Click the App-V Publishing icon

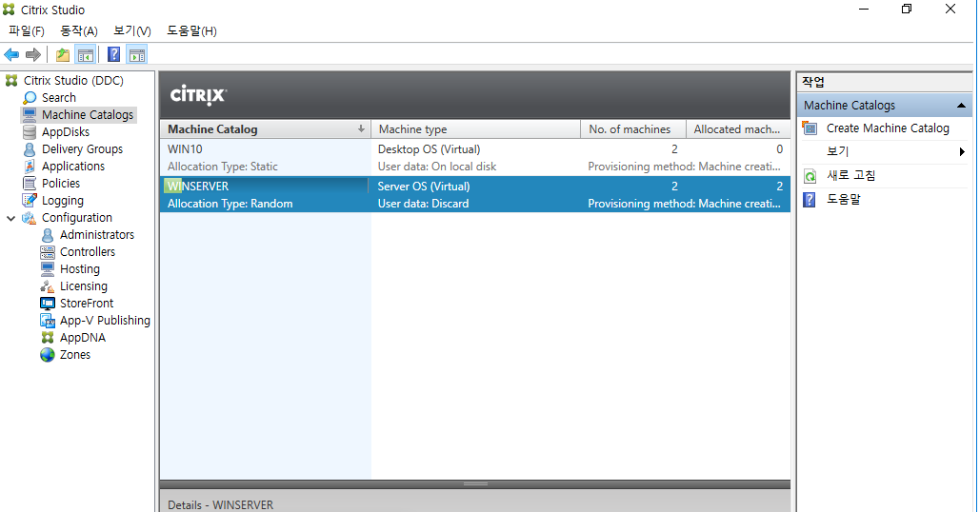pyautogui.click(x=48, y=321)
